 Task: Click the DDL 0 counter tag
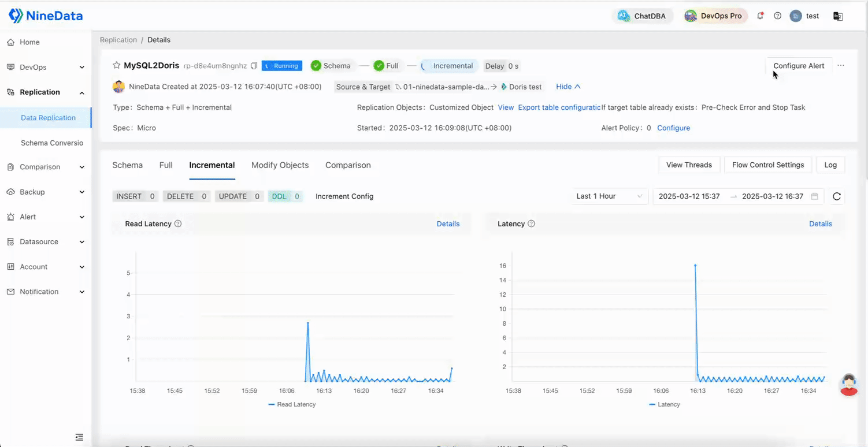(x=285, y=196)
